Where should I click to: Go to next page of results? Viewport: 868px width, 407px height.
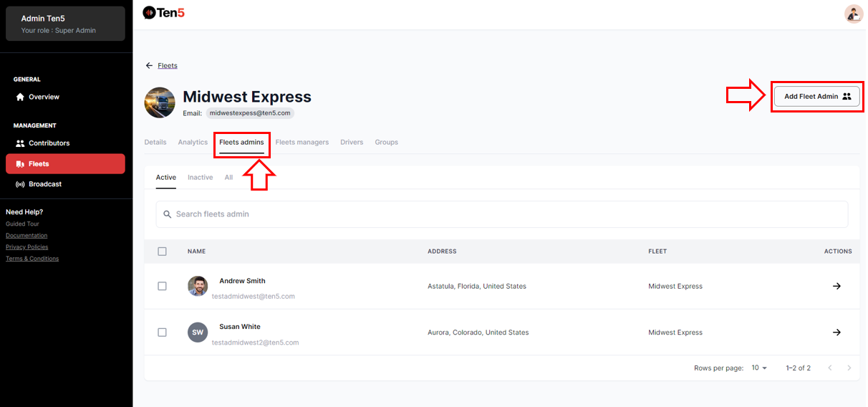coord(849,368)
